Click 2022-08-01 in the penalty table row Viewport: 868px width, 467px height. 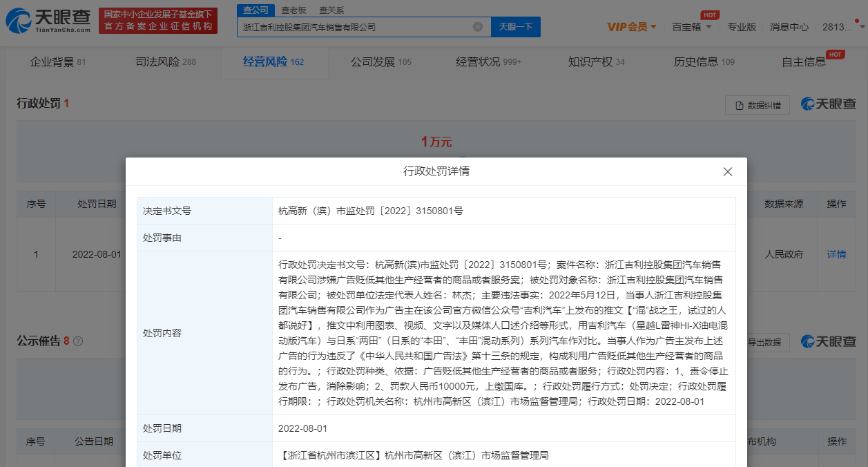(x=97, y=254)
